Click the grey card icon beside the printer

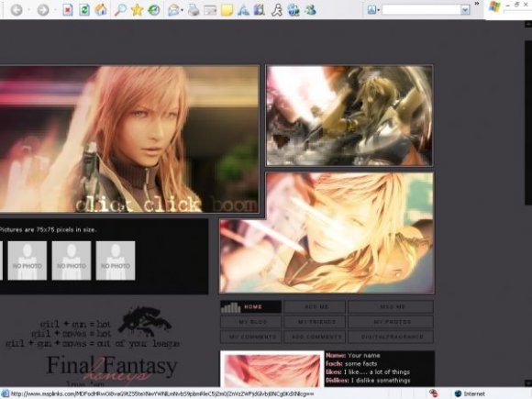210,10
